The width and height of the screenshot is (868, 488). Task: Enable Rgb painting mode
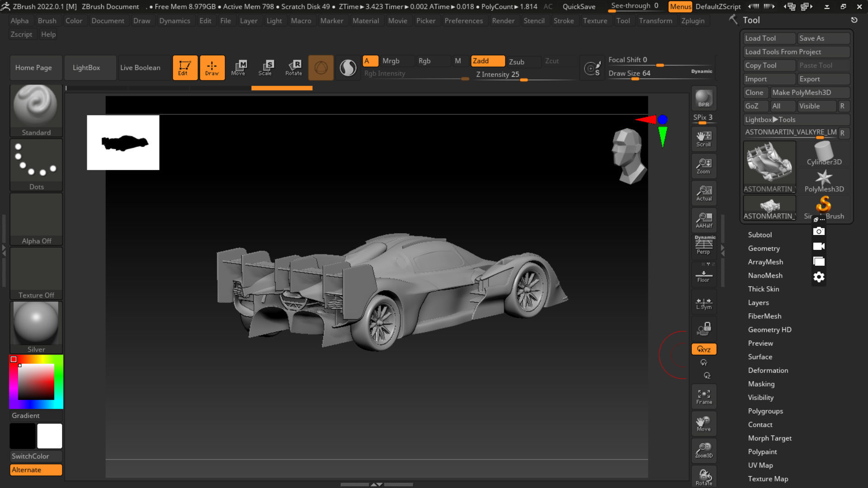click(x=434, y=61)
